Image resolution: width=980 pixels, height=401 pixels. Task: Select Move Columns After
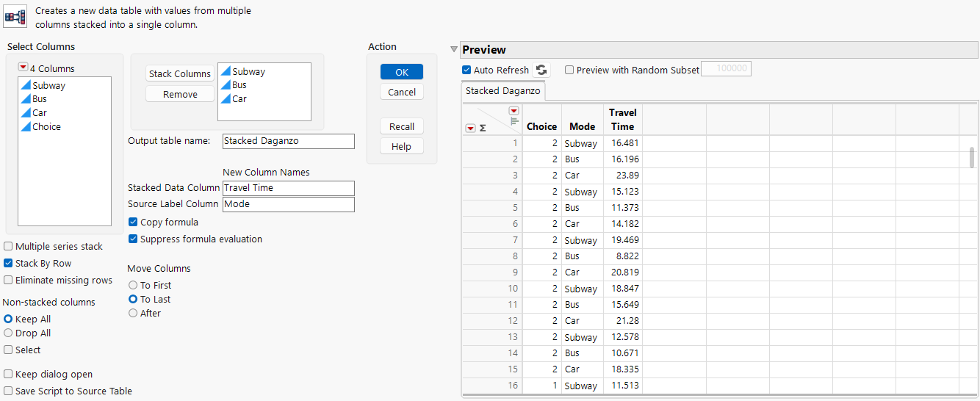tap(133, 313)
